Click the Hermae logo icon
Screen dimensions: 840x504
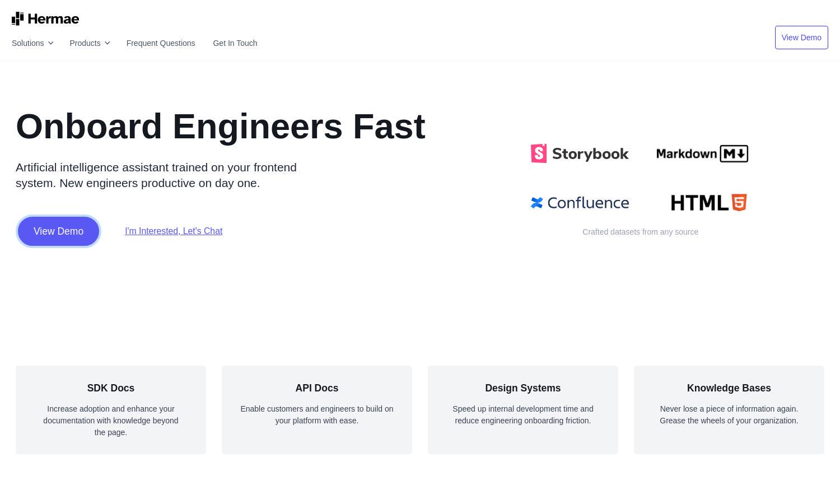point(17,18)
